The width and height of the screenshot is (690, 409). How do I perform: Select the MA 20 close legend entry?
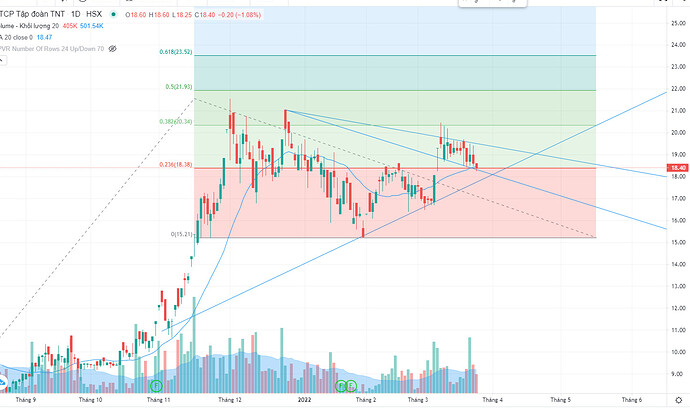16,37
